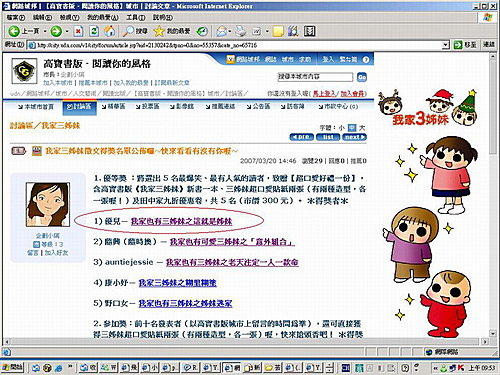This screenshot has width=500, height=375.
Task: Click the city search input field
Action: click(x=315, y=77)
